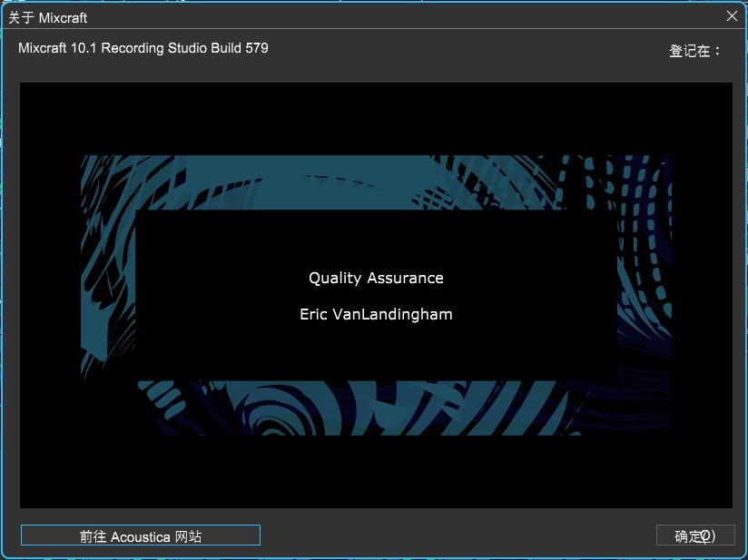The height and width of the screenshot is (560, 748).
Task: Click the 登记在： registration label
Action: tap(695, 51)
